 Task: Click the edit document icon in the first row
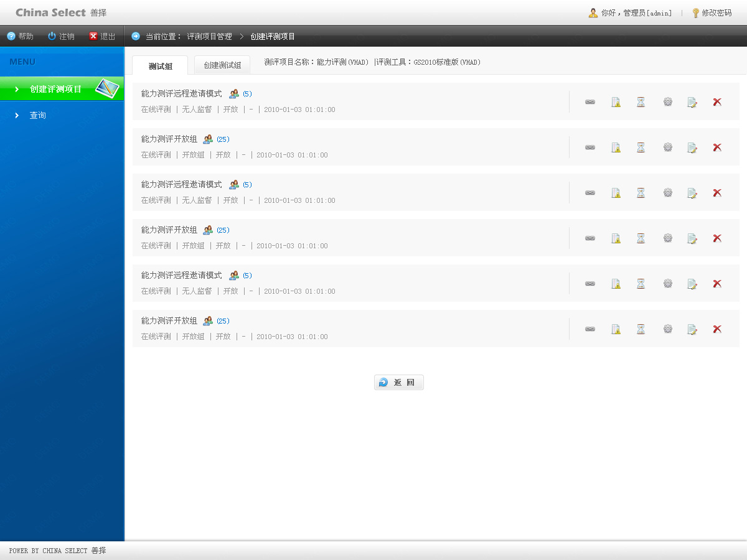(692, 102)
